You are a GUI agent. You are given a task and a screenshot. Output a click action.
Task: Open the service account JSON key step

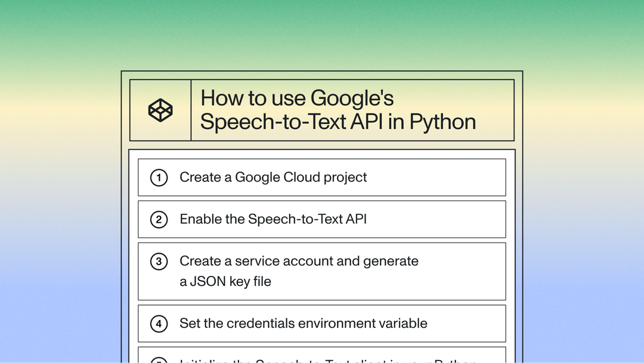tap(322, 270)
